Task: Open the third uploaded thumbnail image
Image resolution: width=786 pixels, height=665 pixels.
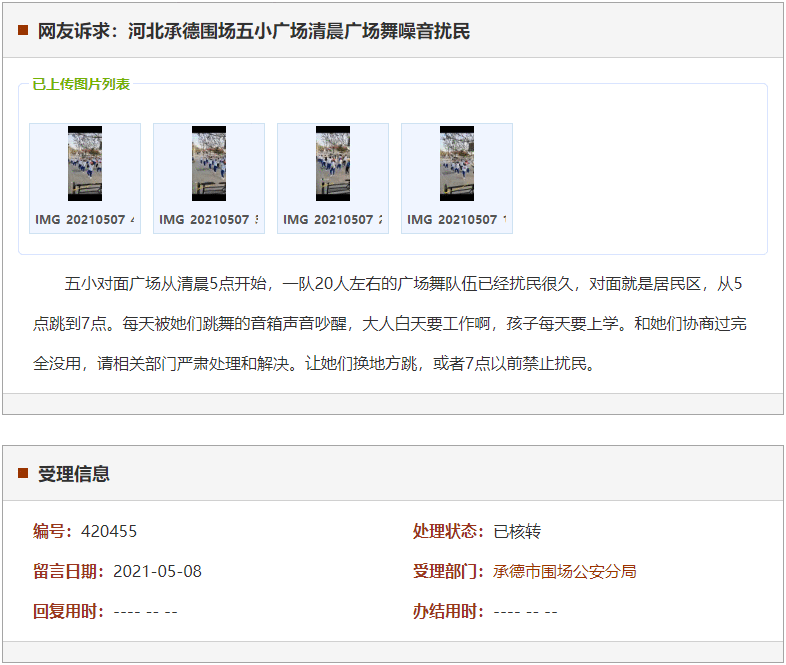Action: coord(333,164)
